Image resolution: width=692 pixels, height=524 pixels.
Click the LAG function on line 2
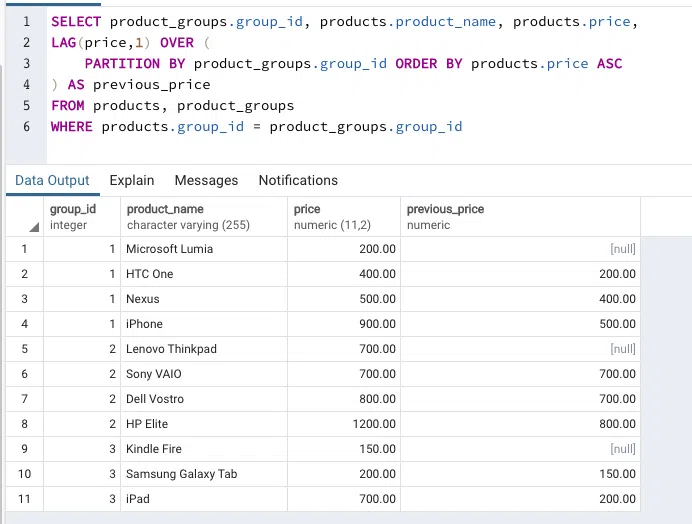point(64,43)
